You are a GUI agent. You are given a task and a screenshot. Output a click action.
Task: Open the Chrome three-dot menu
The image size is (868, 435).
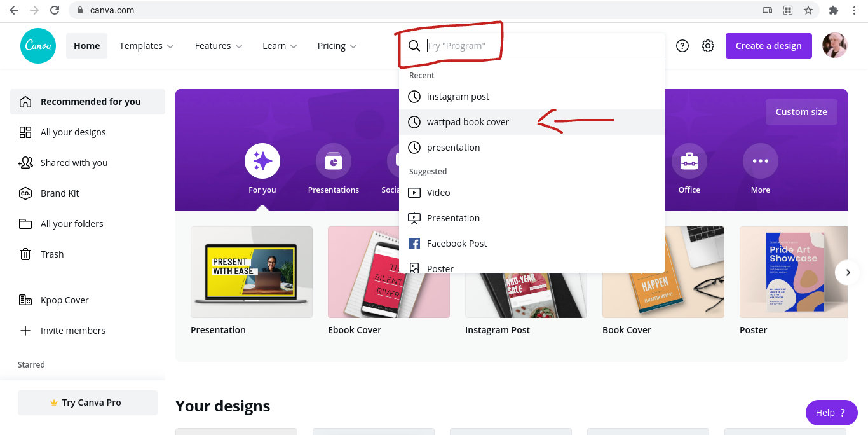[x=855, y=10]
